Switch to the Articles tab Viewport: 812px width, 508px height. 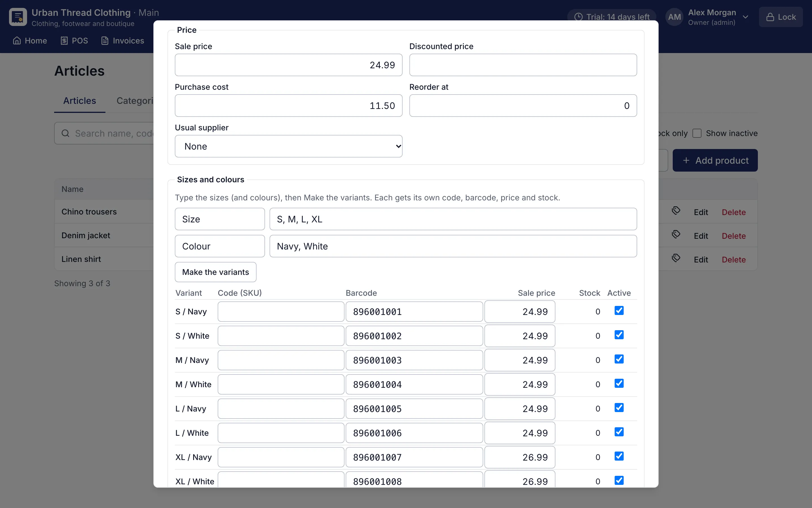(80, 100)
